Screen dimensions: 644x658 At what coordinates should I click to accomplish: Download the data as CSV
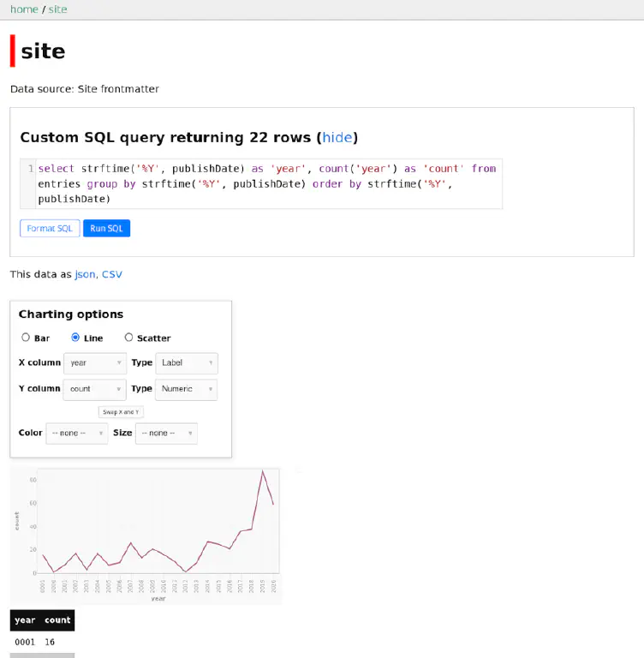112,274
